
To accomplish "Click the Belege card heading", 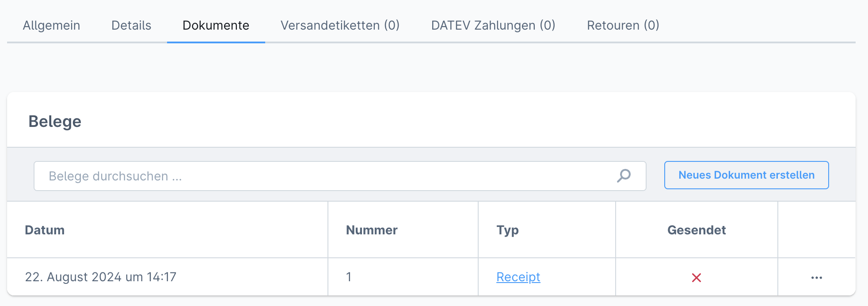I will pos(55,121).
